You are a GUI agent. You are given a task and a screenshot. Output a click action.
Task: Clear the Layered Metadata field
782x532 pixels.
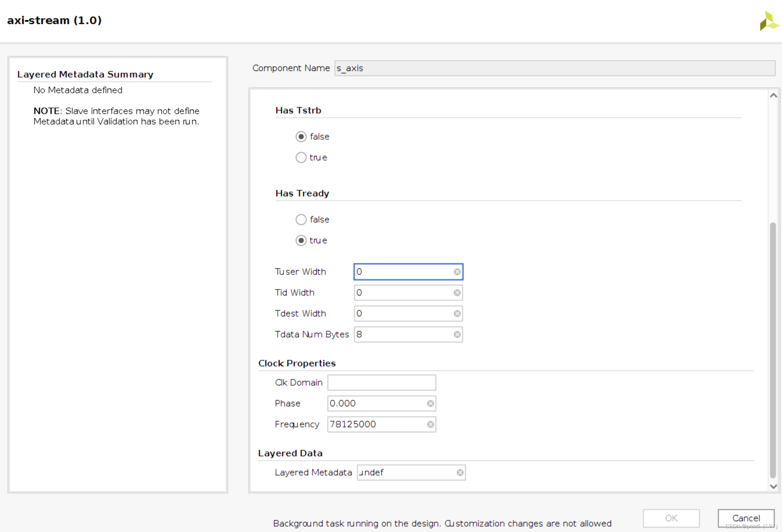pyautogui.click(x=460, y=473)
